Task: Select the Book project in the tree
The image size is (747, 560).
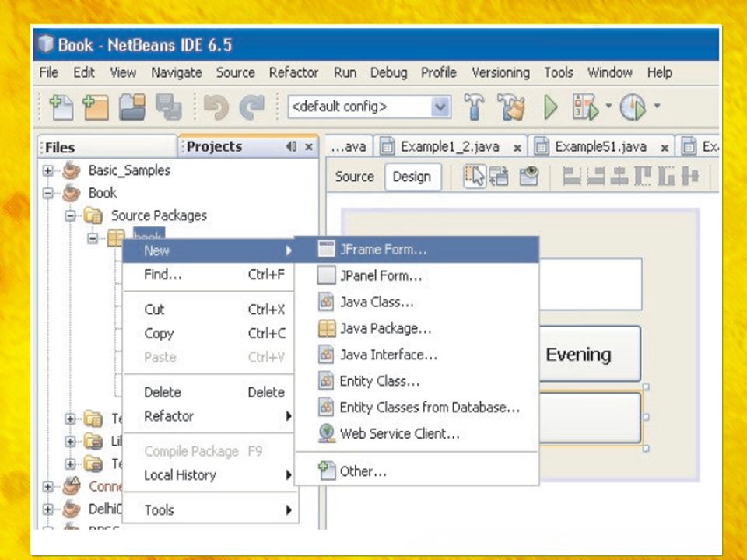Action: click(103, 193)
